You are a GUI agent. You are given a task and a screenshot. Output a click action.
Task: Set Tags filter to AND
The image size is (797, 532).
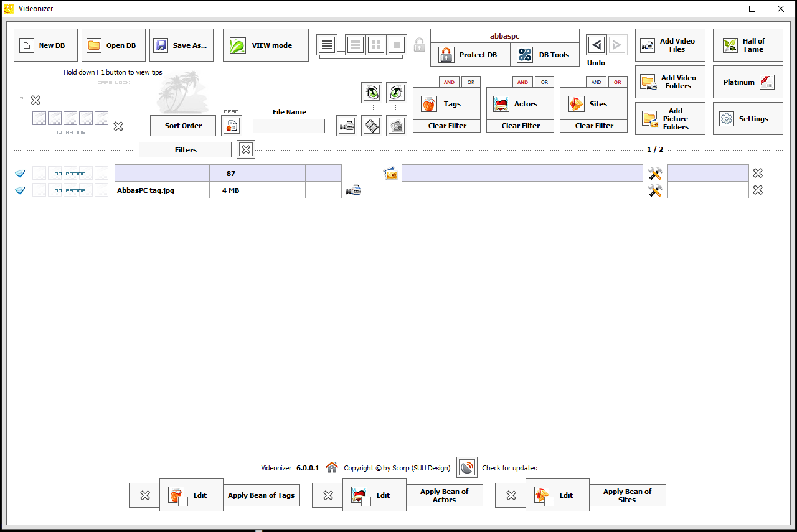(x=450, y=82)
